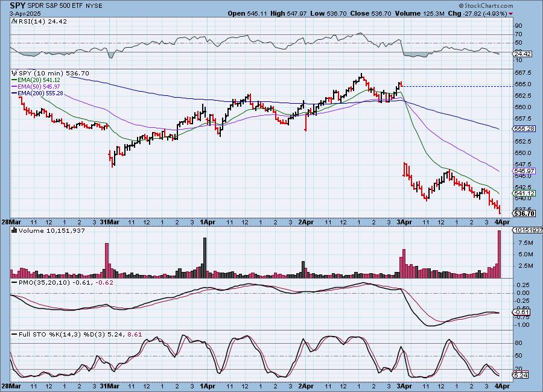The image size is (543, 392).
Task: Click the small chart icon before RSI(14)
Action: [x=14, y=21]
